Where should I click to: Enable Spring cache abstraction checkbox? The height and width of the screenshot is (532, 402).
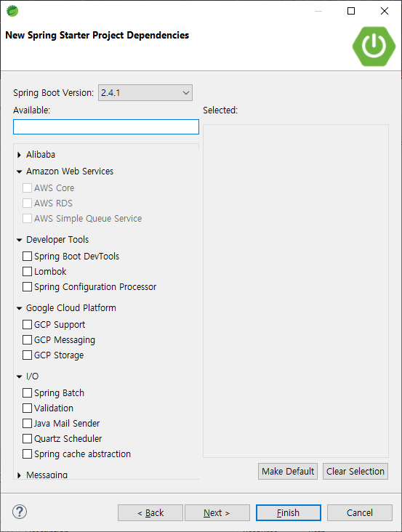click(27, 454)
